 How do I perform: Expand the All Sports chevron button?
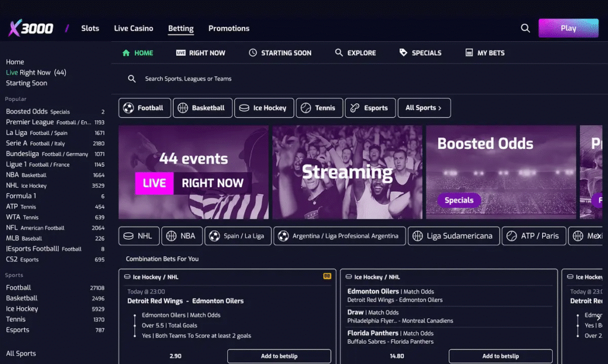coord(423,108)
